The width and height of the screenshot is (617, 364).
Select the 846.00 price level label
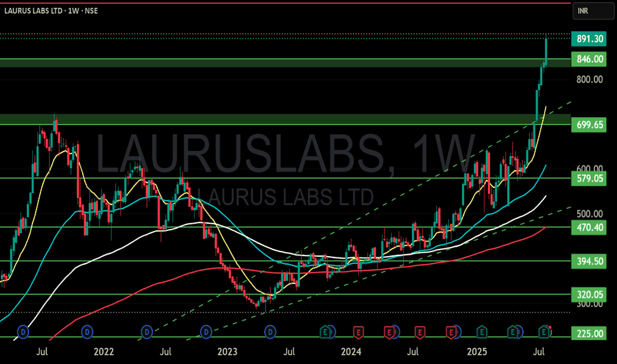tap(589, 59)
